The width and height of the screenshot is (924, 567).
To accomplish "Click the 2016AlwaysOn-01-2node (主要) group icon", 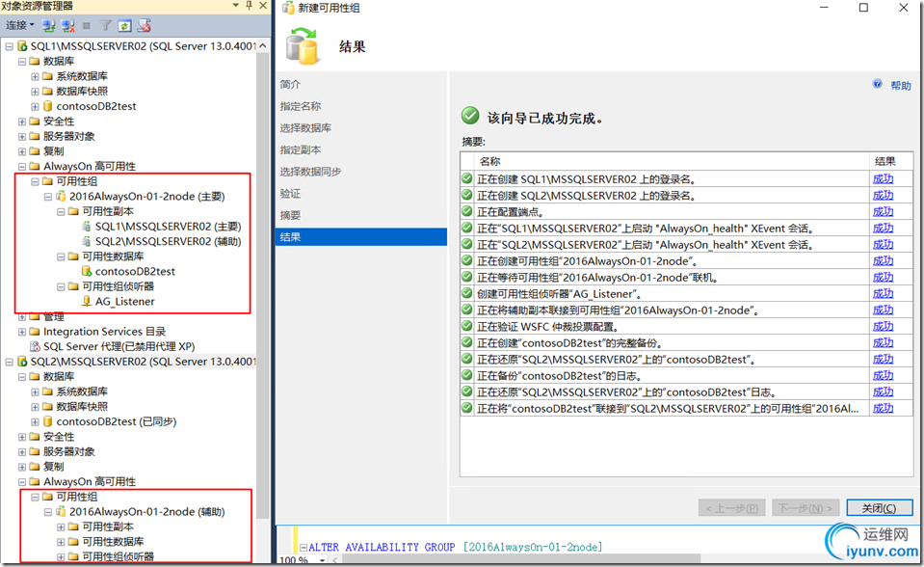I will tap(61, 196).
